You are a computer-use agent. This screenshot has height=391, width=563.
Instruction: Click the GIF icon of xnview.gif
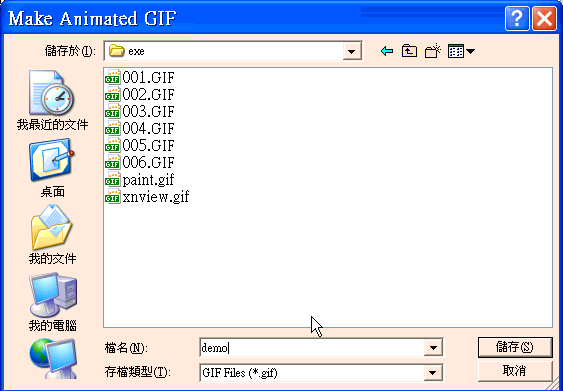112,197
